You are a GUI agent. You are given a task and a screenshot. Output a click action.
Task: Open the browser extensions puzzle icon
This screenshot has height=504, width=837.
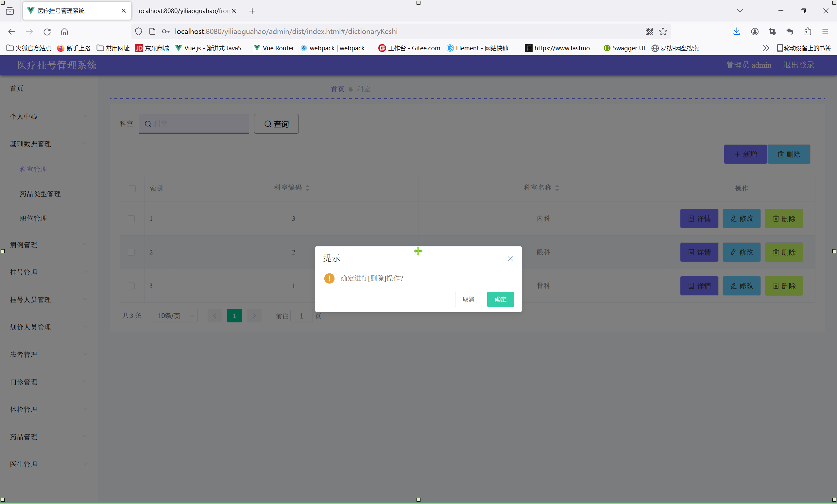(808, 32)
